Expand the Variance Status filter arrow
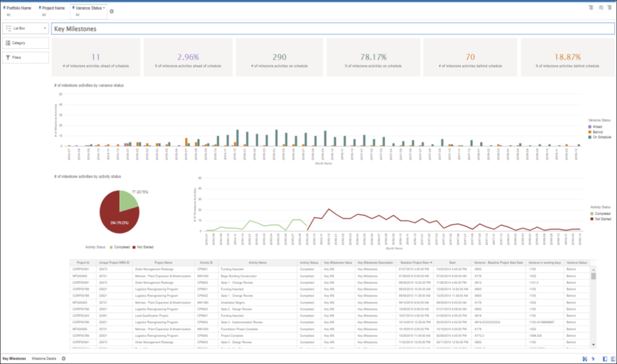The width and height of the screenshot is (617, 364). pos(104,8)
